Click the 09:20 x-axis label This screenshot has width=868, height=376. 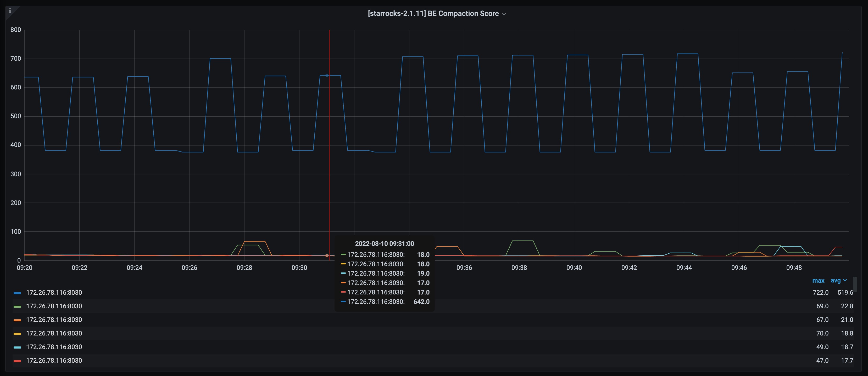click(25, 267)
